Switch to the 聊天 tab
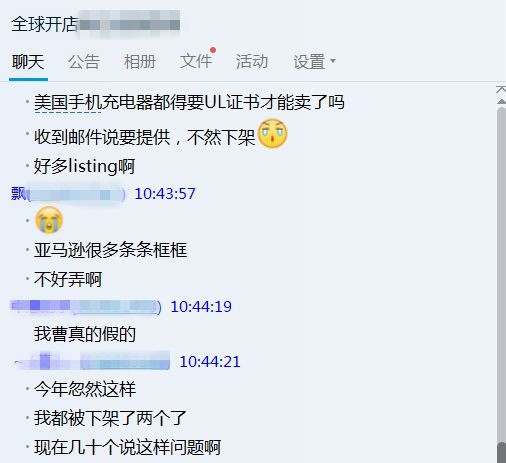This screenshot has width=506, height=463. pos(28,62)
